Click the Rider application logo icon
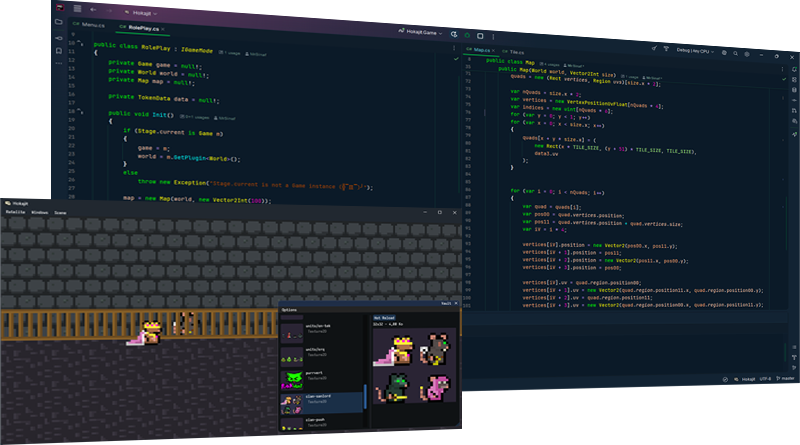Image resolution: width=800 pixels, height=445 pixels. [60, 7]
